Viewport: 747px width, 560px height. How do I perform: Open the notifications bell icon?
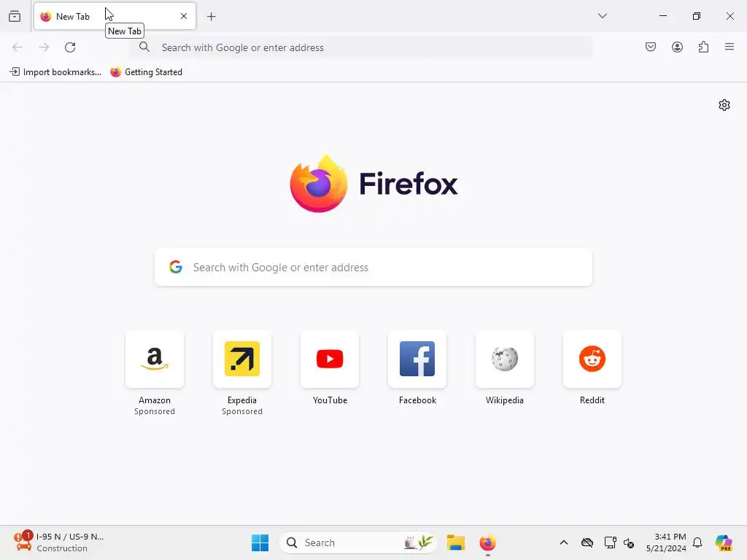pos(697,542)
